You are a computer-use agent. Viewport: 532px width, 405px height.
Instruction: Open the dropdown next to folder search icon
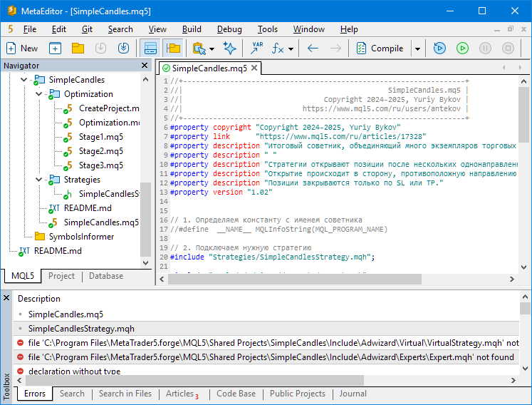[x=212, y=49]
